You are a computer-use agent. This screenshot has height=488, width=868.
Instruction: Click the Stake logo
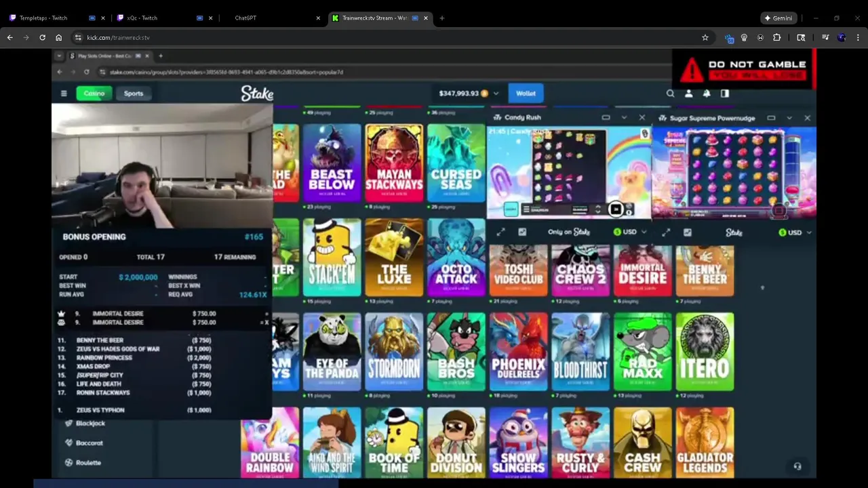[257, 94]
